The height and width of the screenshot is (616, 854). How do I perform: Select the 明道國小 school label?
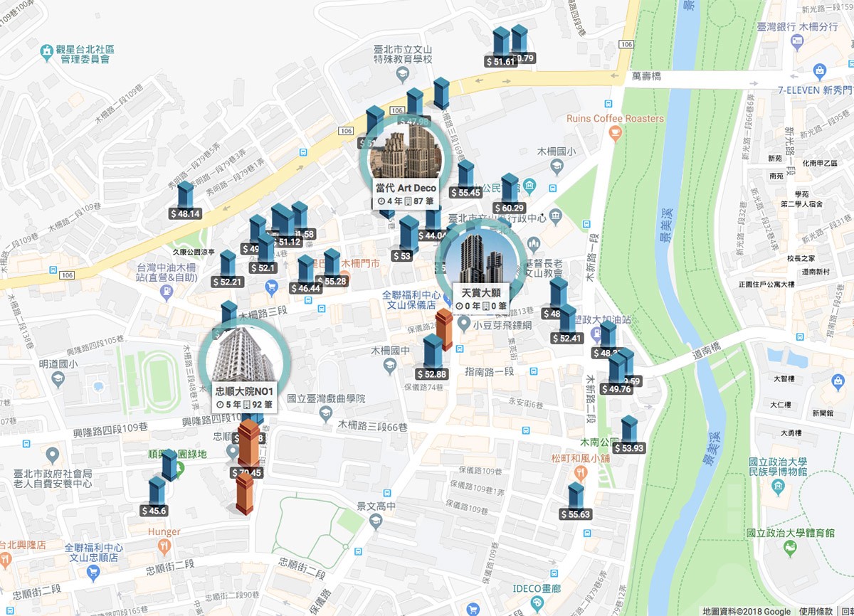tap(60, 363)
